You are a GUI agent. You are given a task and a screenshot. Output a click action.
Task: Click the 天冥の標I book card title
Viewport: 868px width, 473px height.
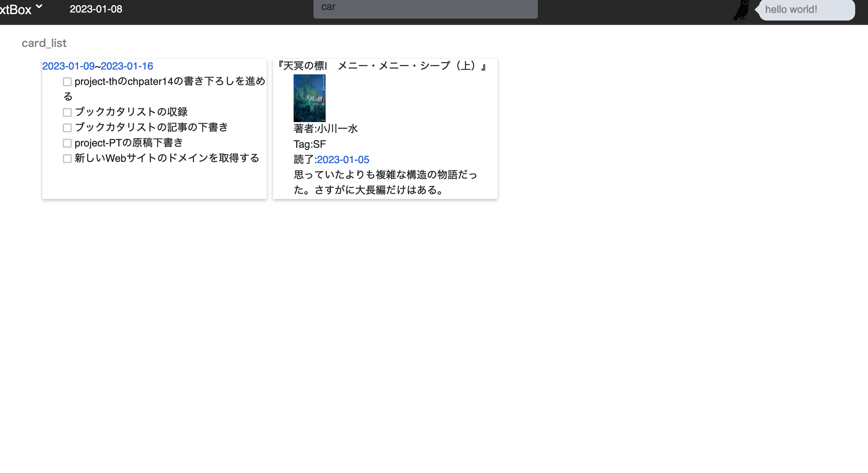(381, 66)
